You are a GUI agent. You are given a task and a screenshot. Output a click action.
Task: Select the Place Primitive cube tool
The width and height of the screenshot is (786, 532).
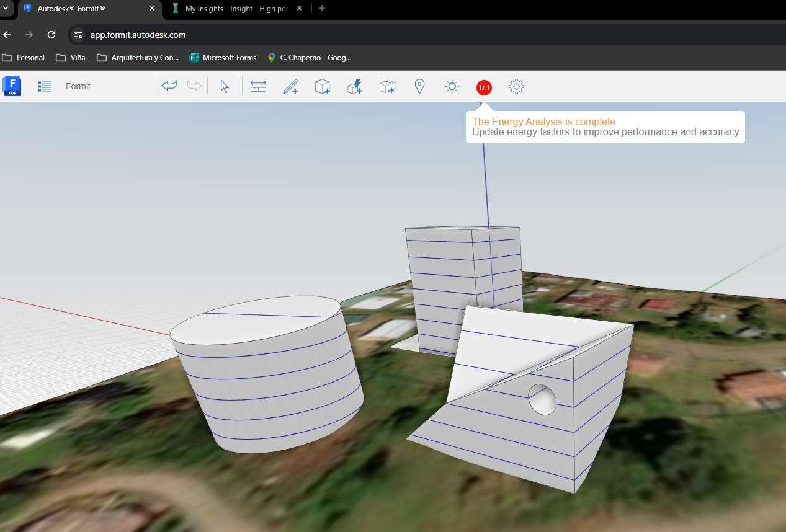click(x=323, y=87)
